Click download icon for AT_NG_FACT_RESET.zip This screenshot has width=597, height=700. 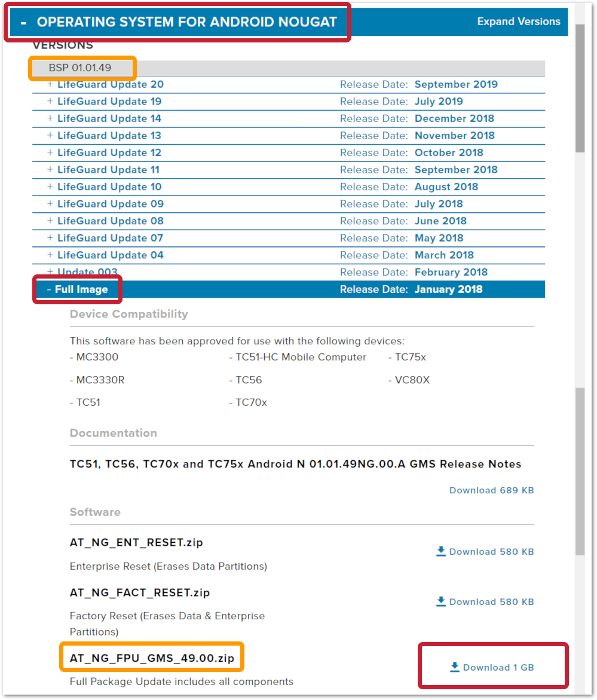pyautogui.click(x=441, y=601)
